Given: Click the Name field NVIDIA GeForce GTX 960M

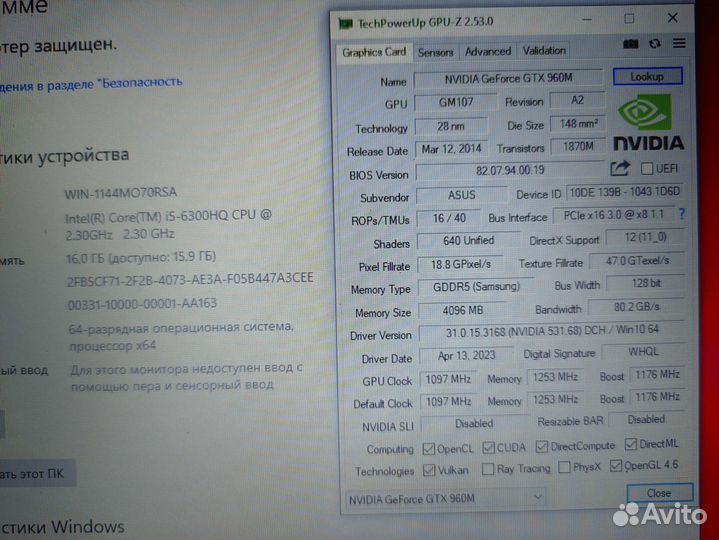Looking at the screenshot, I should point(508,79).
